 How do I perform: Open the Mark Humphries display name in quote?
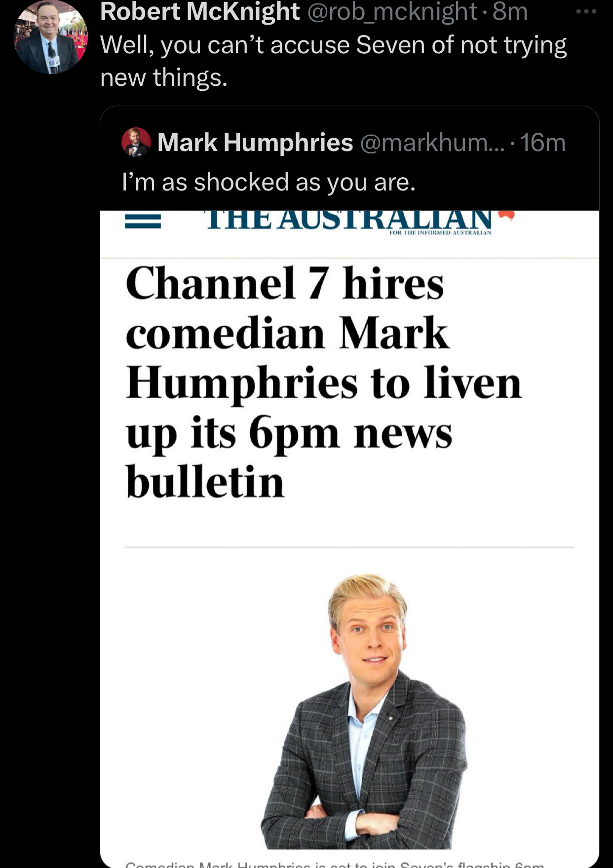tap(255, 143)
